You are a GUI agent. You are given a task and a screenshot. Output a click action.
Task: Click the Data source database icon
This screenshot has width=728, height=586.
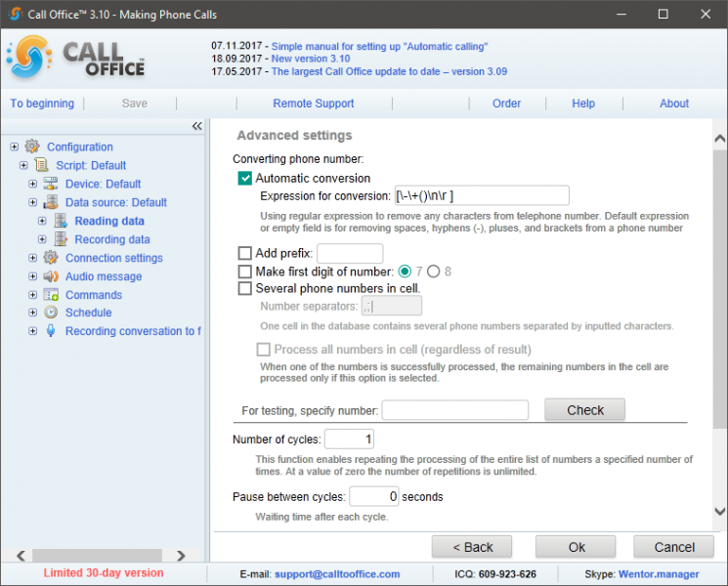click(x=51, y=202)
